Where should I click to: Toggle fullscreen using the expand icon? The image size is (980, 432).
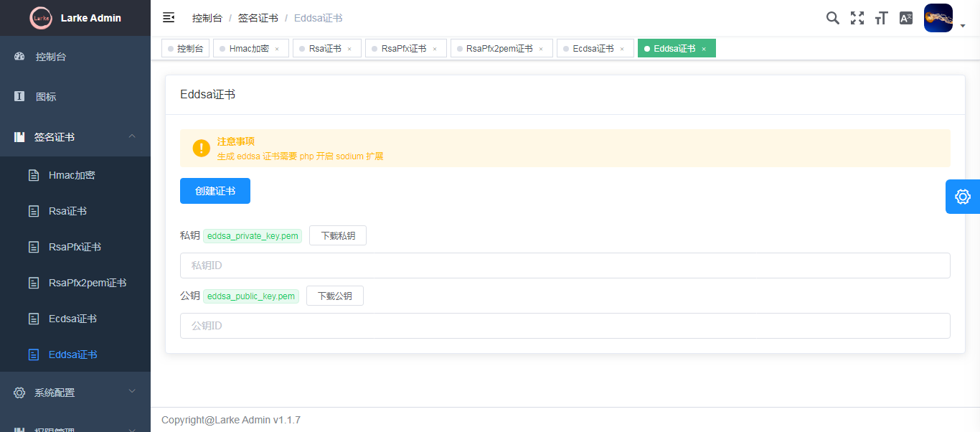[x=857, y=17]
